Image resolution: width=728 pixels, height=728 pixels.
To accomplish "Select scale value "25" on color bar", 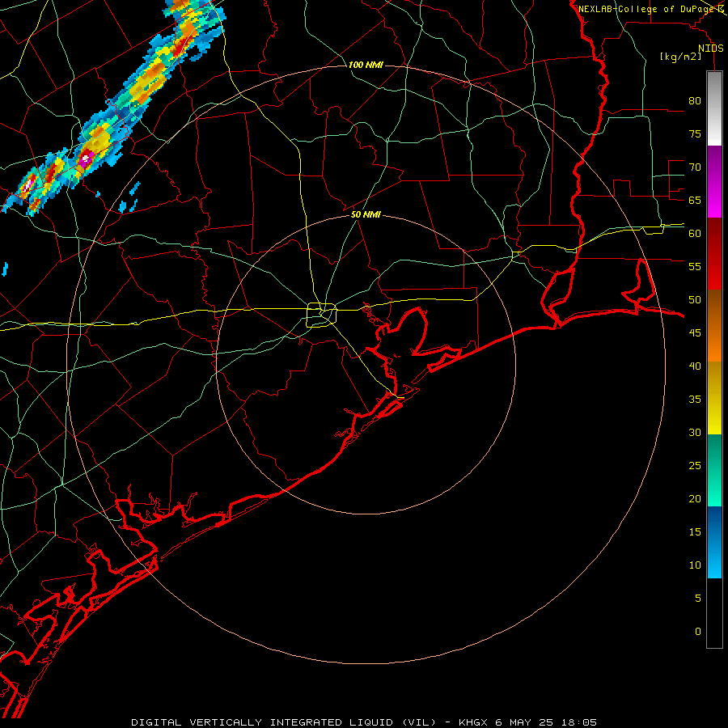I will coord(695,466).
